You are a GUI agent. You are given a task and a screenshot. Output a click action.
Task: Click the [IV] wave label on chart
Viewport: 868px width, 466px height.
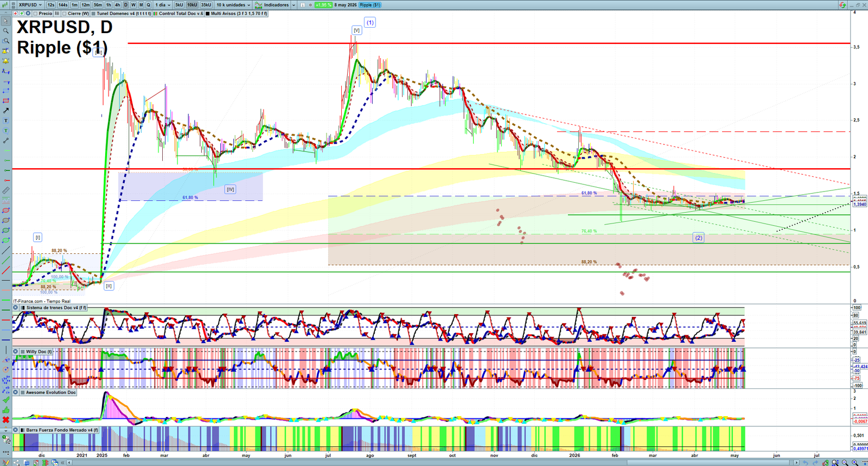coord(231,189)
